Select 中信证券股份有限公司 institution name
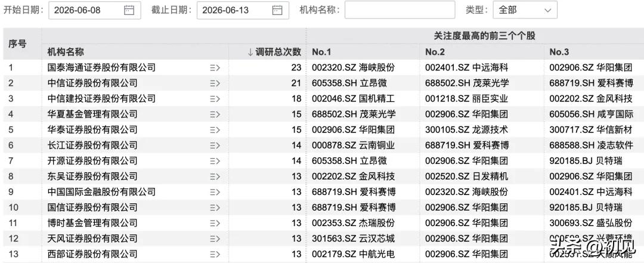The height and width of the screenshot is (263, 644). tap(92, 83)
